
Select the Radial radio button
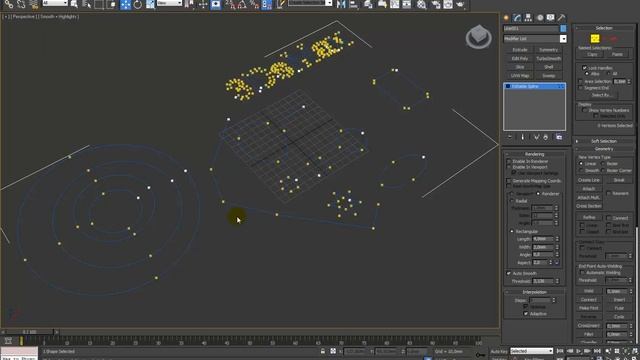pos(511,201)
